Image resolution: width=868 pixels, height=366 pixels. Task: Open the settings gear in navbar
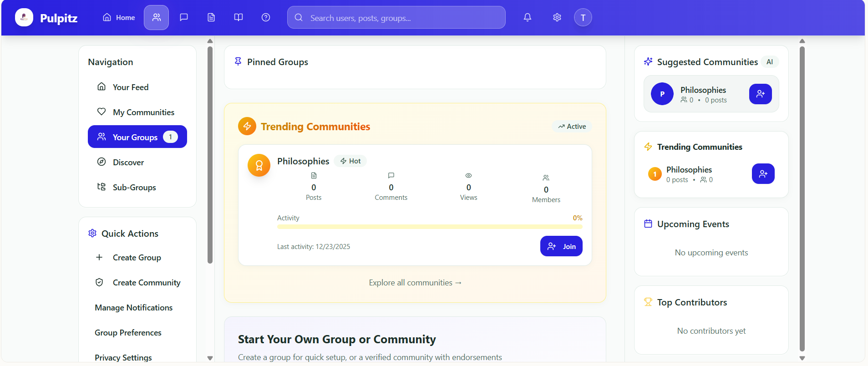(x=557, y=18)
